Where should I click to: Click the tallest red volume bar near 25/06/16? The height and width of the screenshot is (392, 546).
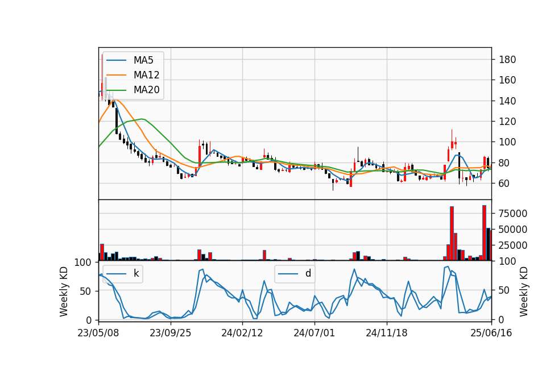click(484, 233)
